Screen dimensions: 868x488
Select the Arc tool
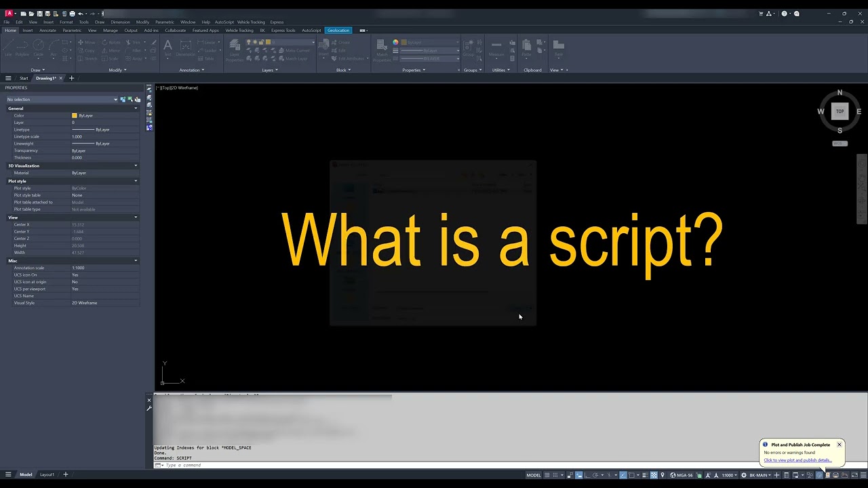(x=54, y=48)
